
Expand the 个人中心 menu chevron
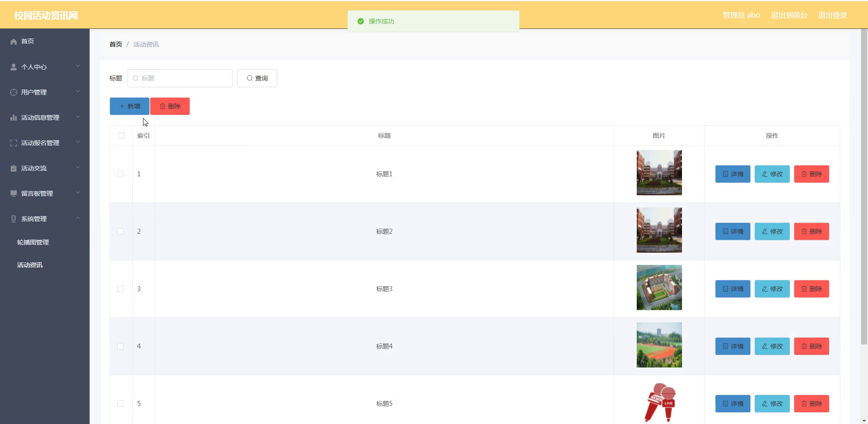pyautogui.click(x=78, y=66)
